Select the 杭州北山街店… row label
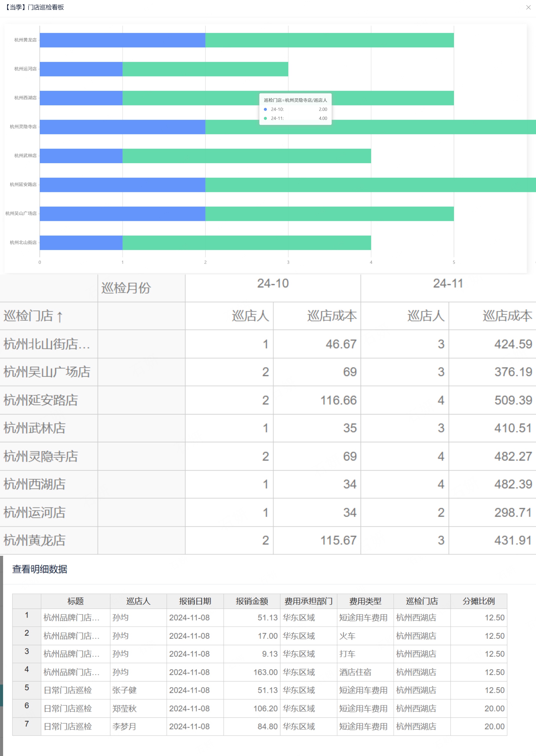 pos(47,344)
